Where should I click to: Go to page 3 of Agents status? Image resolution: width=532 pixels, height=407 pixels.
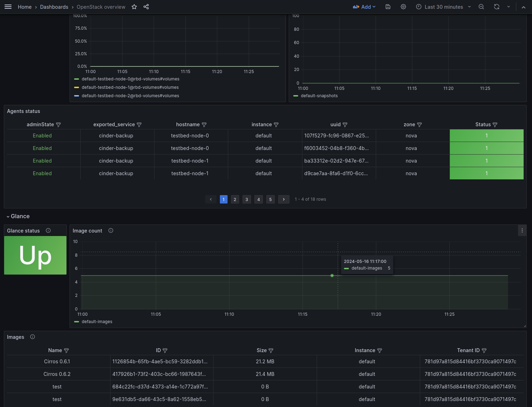(247, 199)
